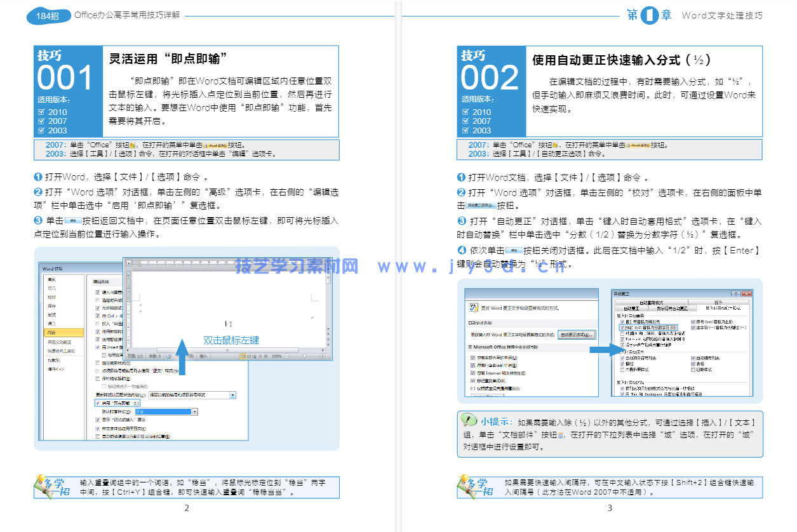Toggle the 忽略 Internet 和文件地址 checkbox
797x532 pixels.
(473, 373)
